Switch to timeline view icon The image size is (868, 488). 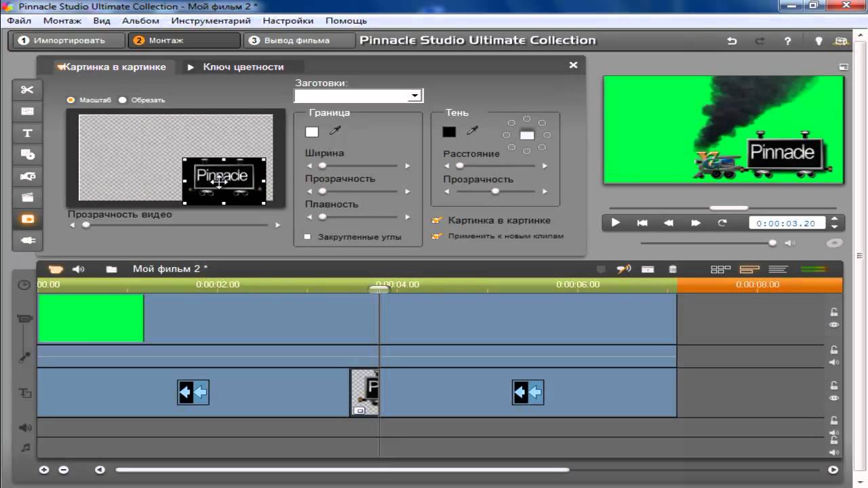pos(749,269)
